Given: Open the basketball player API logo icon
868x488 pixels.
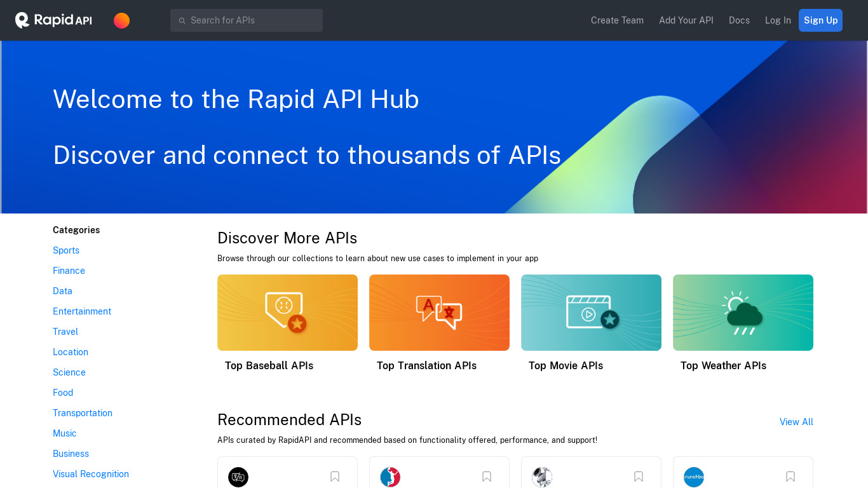Looking at the screenshot, I should tap(390, 477).
